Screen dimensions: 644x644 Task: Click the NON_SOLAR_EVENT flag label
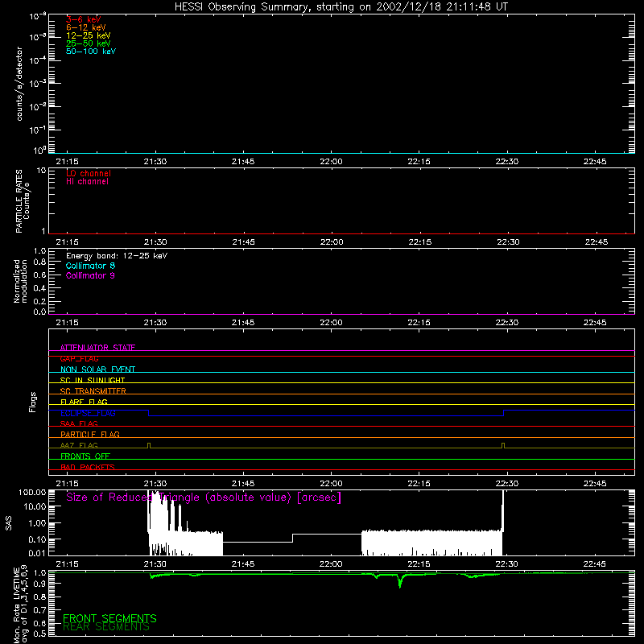(97, 369)
